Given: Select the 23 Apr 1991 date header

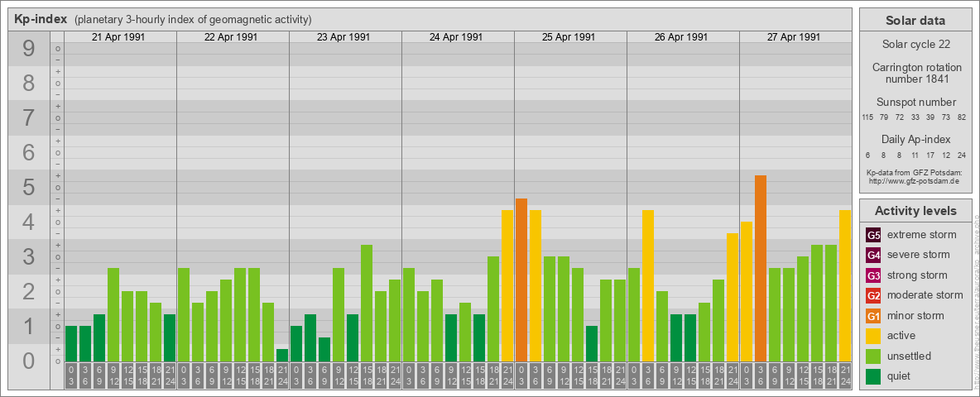Looking at the screenshot, I should tap(343, 37).
